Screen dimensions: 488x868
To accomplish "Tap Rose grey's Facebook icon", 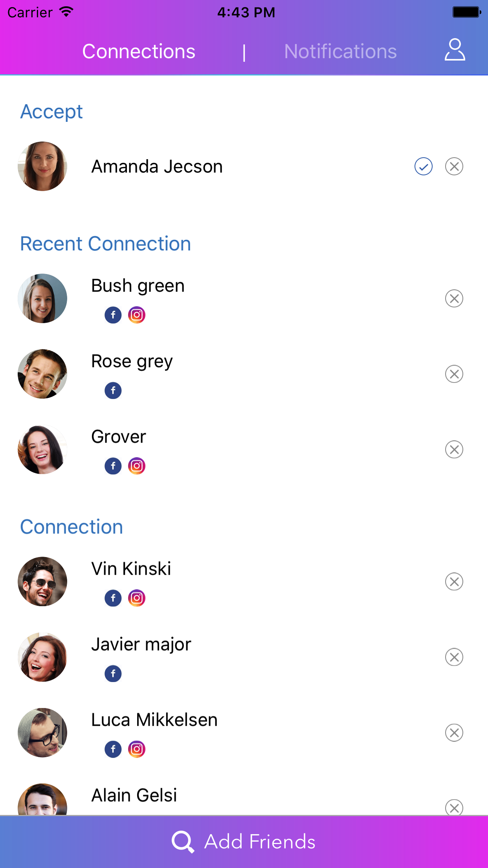I will 113,390.
